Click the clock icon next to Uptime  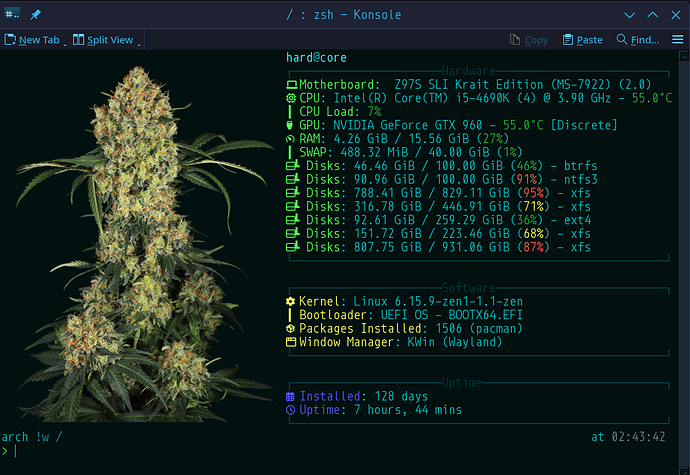(291, 410)
